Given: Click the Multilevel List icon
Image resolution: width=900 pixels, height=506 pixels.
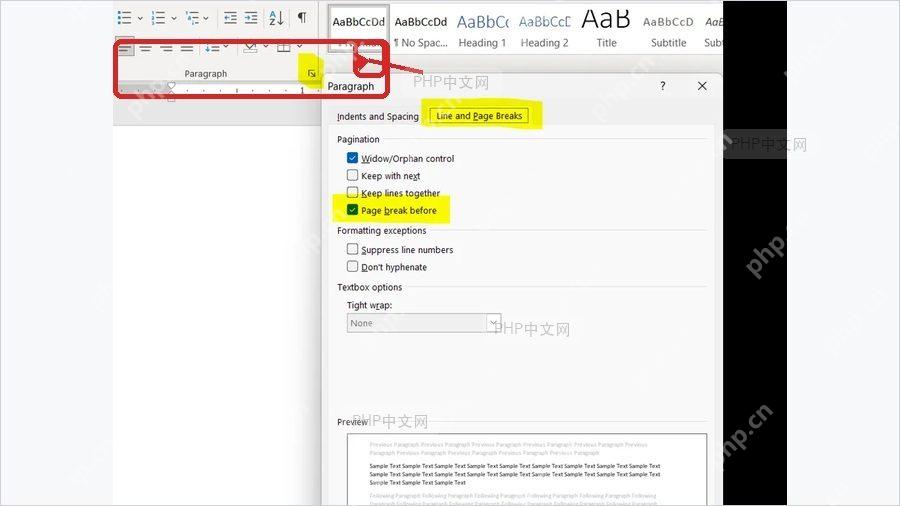Looking at the screenshot, I should pos(192,18).
